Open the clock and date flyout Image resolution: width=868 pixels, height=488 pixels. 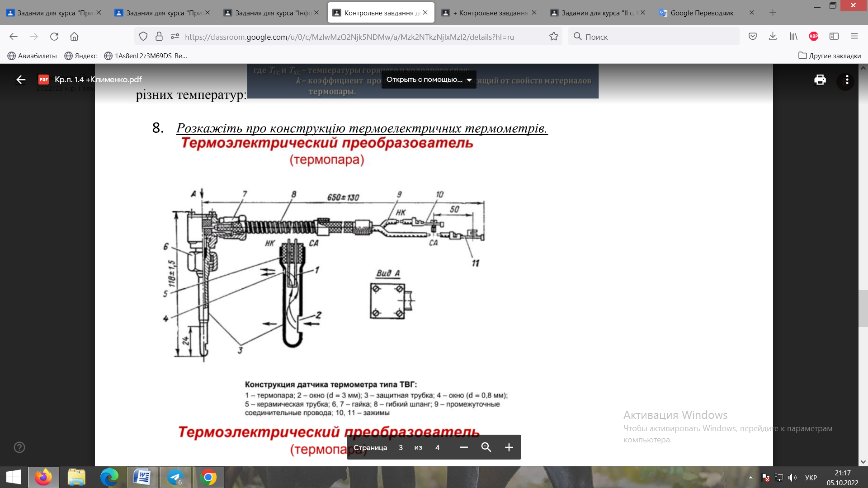843,478
